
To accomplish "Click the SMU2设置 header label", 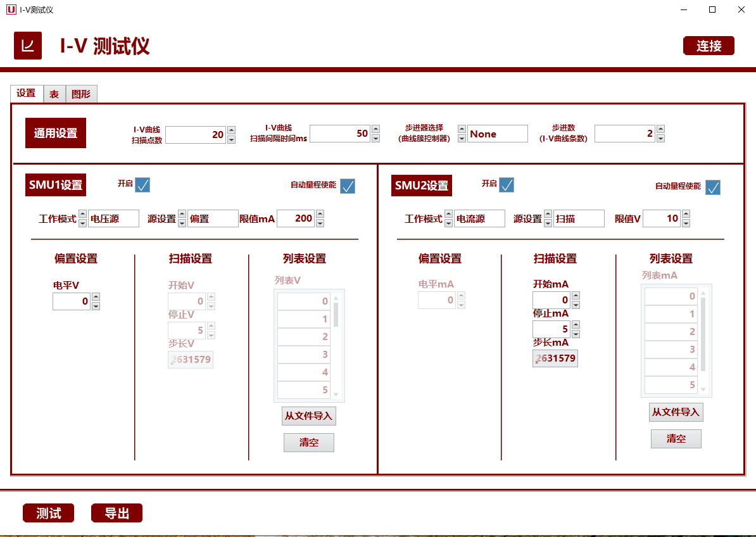I will [x=422, y=186].
